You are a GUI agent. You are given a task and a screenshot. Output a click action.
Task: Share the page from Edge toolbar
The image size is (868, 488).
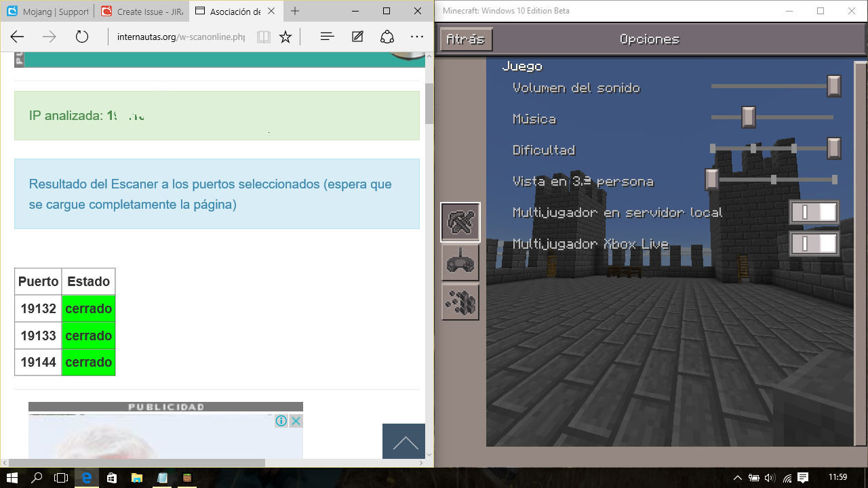point(387,37)
